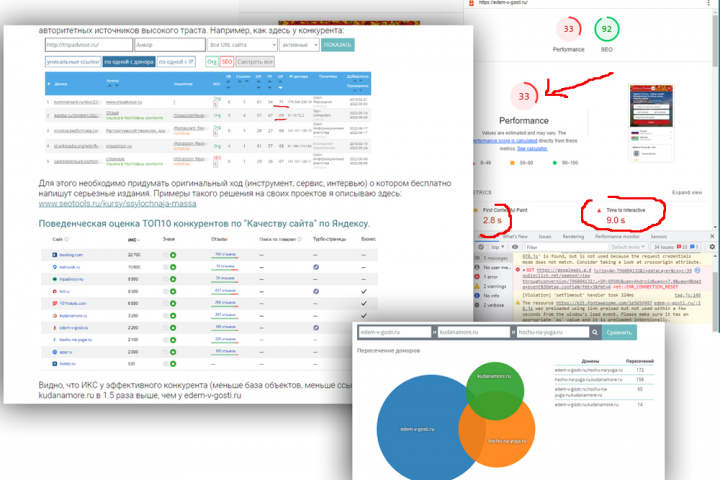Click the Анкор input field
Image resolution: width=720 pixels, height=480 pixels.
(170, 45)
